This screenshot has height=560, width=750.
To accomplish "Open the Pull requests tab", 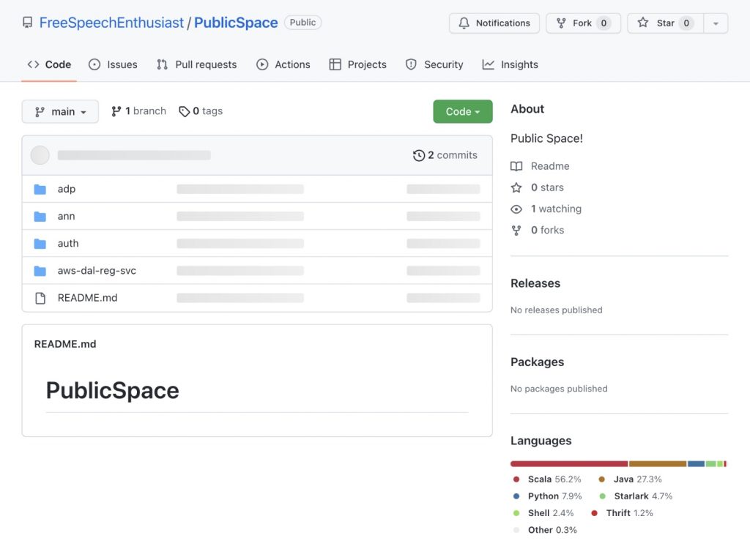I will coord(196,64).
